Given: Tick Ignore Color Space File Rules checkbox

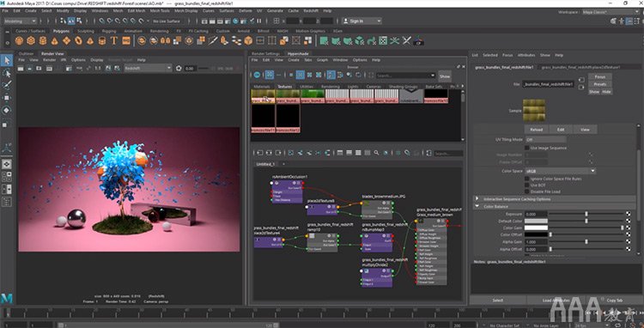Looking at the screenshot, I should [527, 179].
